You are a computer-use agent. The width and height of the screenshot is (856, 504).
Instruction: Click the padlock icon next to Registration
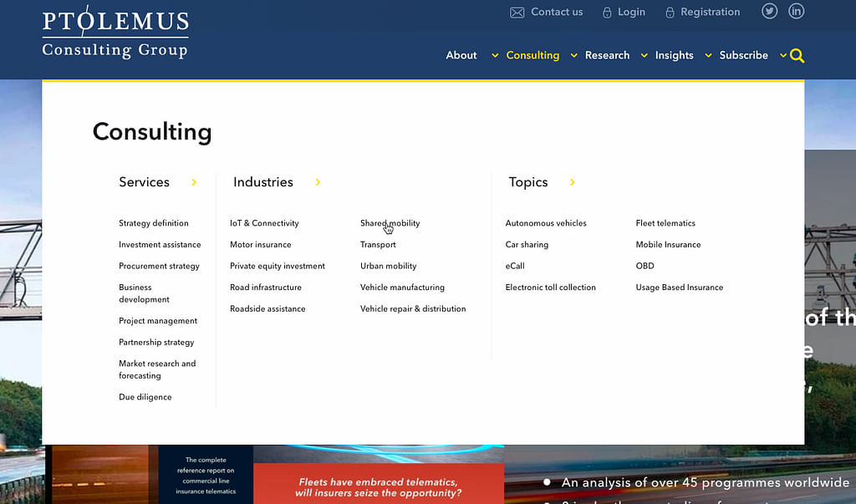pos(670,13)
